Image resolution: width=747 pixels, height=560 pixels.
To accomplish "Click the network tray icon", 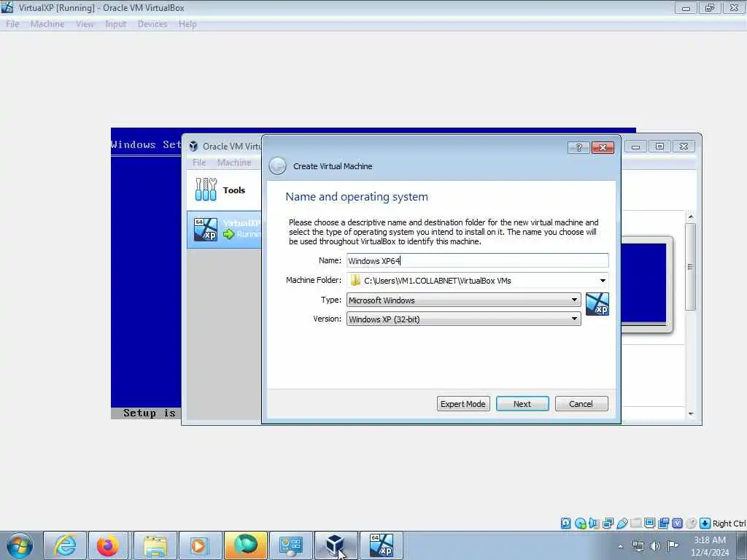I will (638, 546).
